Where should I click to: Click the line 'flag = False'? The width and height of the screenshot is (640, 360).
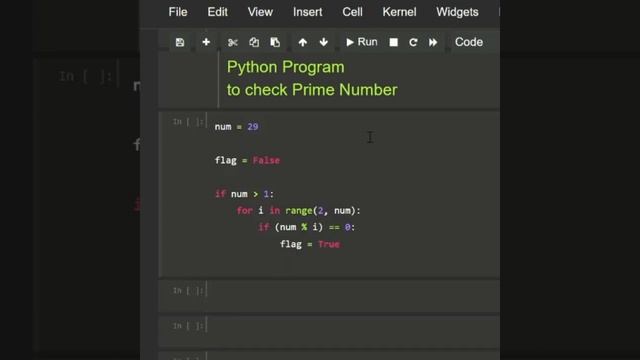coord(247,160)
